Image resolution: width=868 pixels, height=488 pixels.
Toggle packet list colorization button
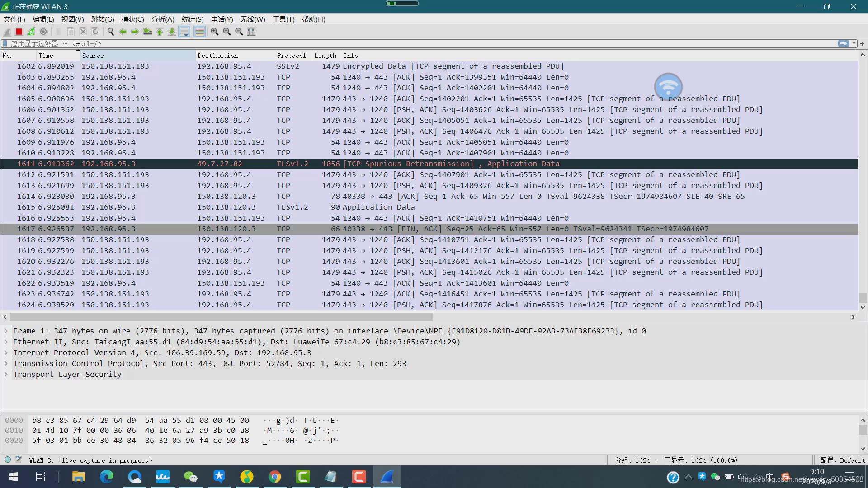click(x=199, y=32)
